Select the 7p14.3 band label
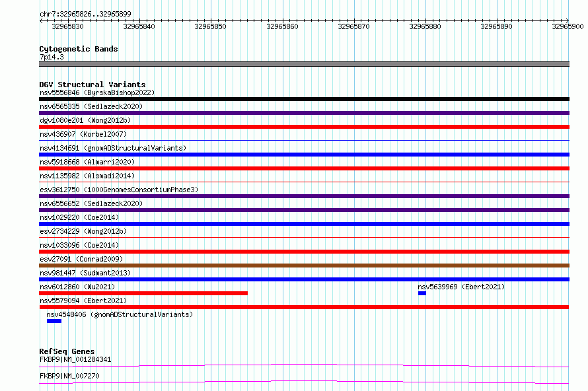The height and width of the screenshot is (391, 588). click(52, 57)
